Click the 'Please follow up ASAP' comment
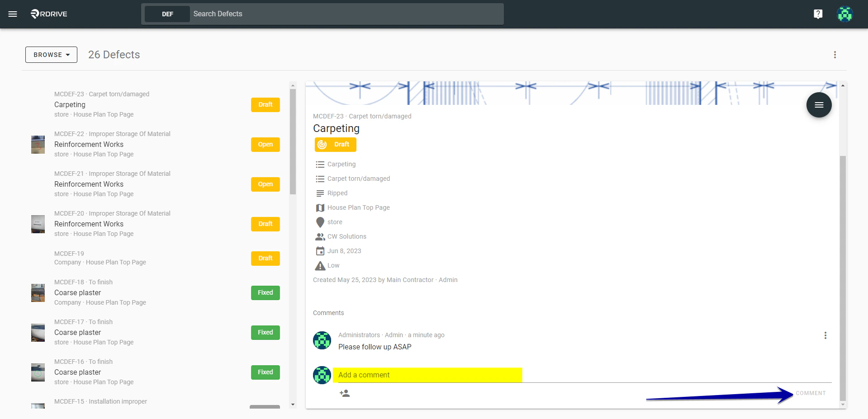This screenshot has width=868, height=419. click(375, 347)
